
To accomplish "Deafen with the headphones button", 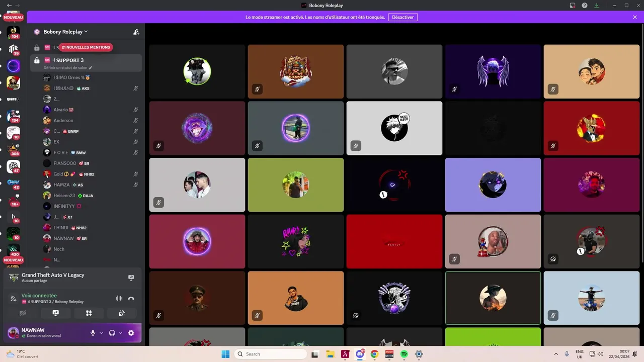I will coord(112,333).
